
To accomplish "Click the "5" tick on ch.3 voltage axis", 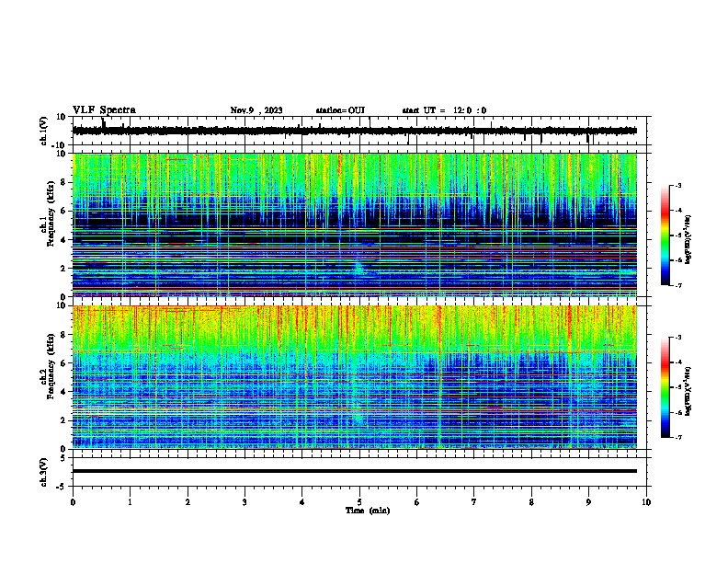I will (x=64, y=458).
